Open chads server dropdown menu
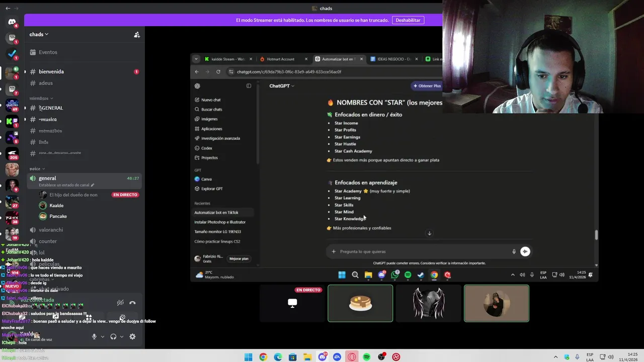 (39, 35)
